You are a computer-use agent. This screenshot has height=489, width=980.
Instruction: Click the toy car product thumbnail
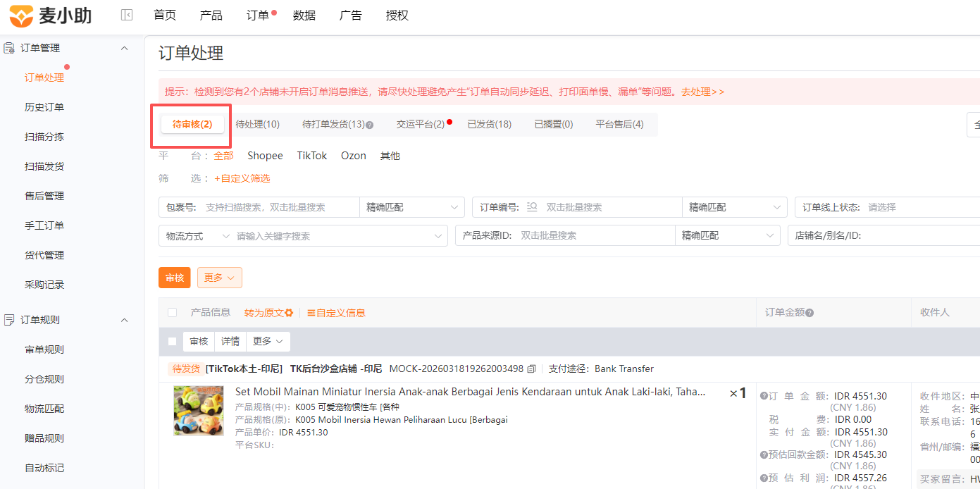199,411
